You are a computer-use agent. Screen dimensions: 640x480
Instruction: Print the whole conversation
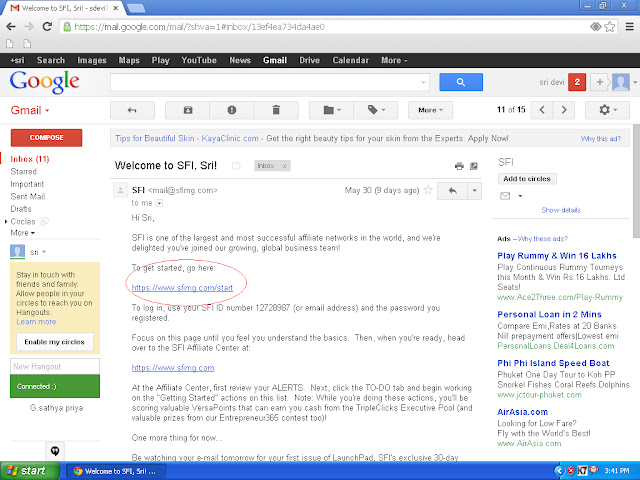[459, 166]
